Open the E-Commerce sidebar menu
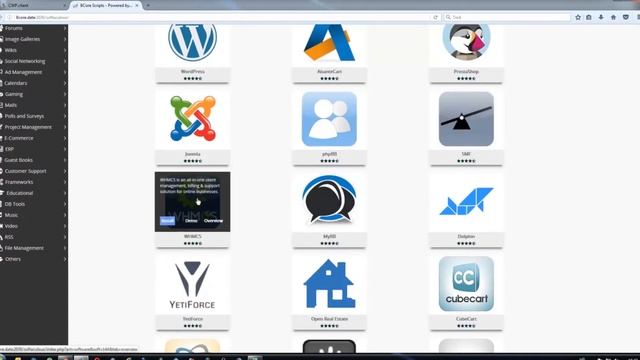The width and height of the screenshot is (640, 360). [34, 138]
